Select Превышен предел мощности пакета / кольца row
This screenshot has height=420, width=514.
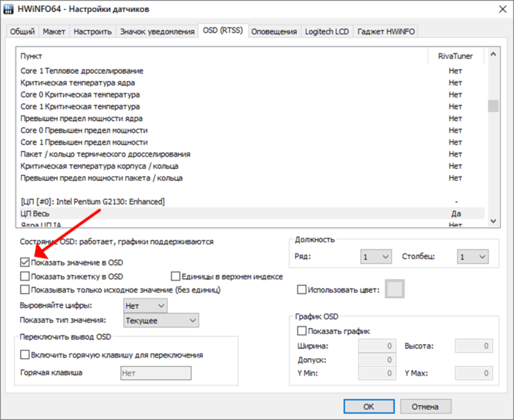(x=252, y=178)
